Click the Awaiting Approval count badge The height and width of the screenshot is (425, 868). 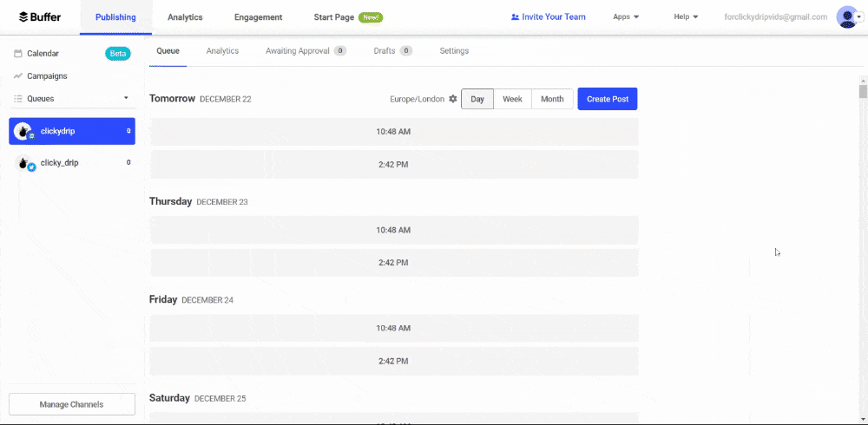pyautogui.click(x=340, y=51)
